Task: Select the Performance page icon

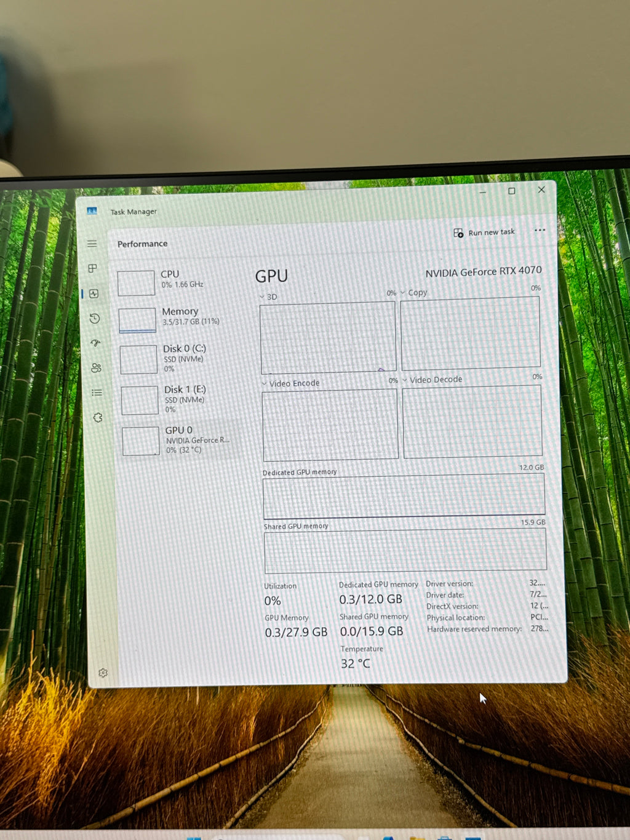Action: [x=94, y=294]
